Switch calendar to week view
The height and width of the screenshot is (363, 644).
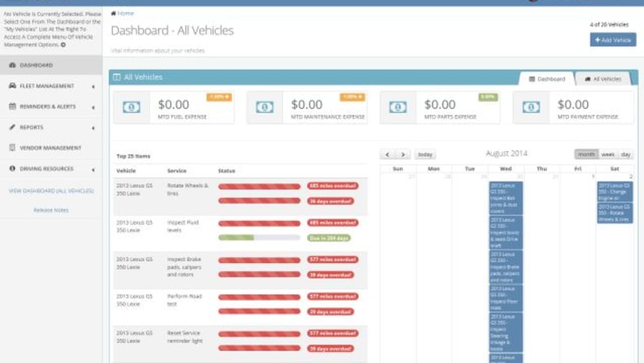tap(608, 155)
